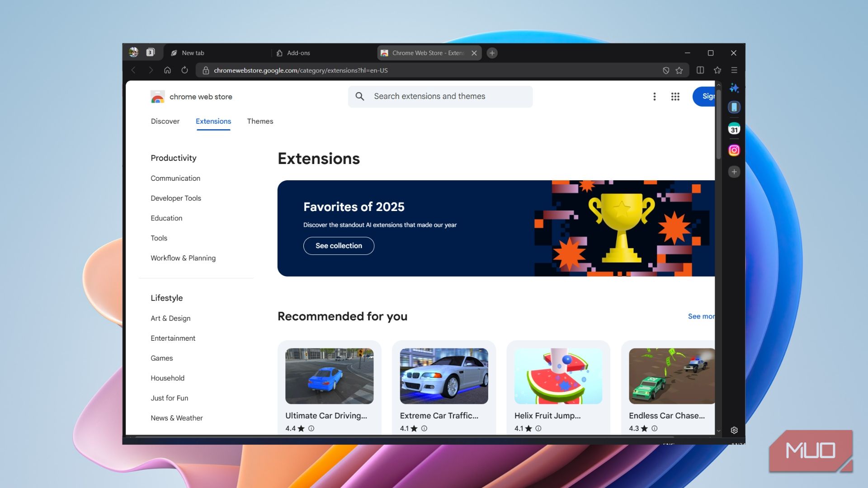The image size is (868, 488).
Task: Open Games category
Action: pyautogui.click(x=161, y=358)
